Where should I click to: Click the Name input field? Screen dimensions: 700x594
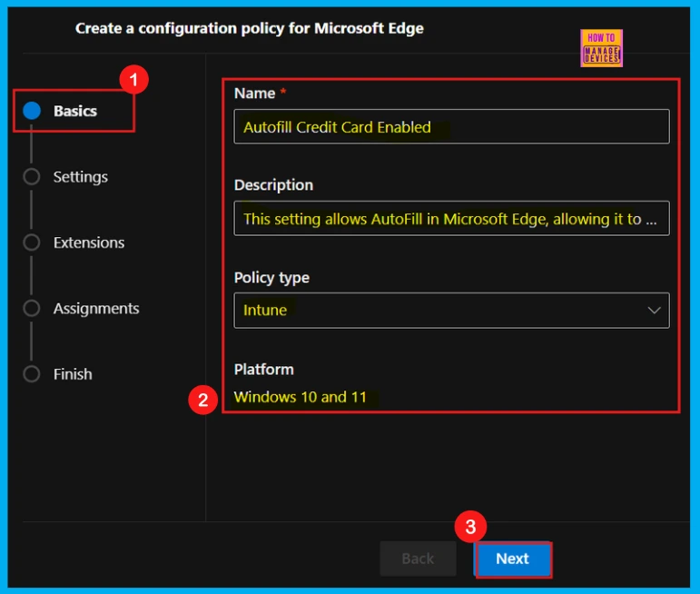click(451, 127)
